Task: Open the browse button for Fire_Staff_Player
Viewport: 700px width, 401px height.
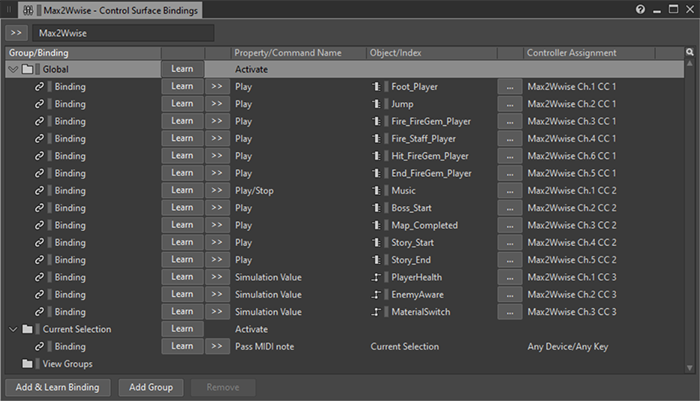Action: pyautogui.click(x=510, y=139)
